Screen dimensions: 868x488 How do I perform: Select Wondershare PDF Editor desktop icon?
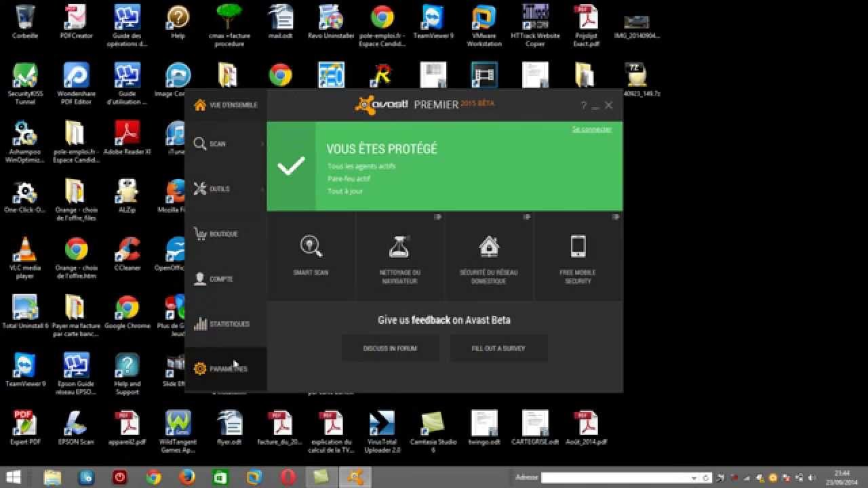[x=76, y=84]
